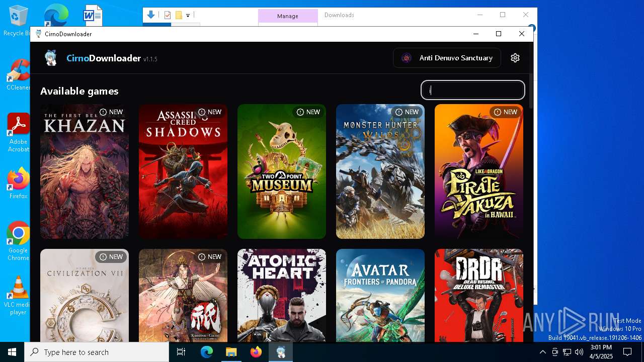
Task: Open the volume tray icon
Action: 579,352
